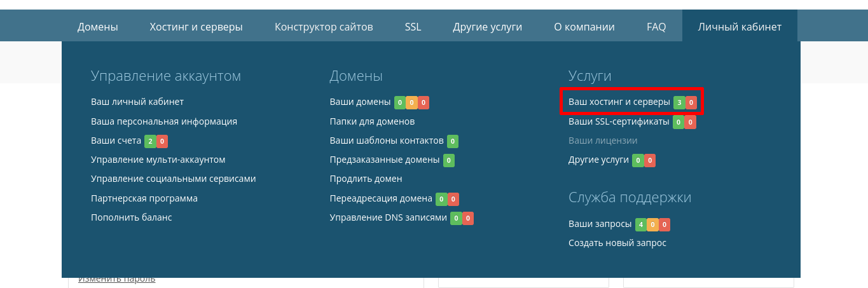Click green badge 4 beside Ваши запросы
This screenshot has width=868, height=288.
pos(640,224)
